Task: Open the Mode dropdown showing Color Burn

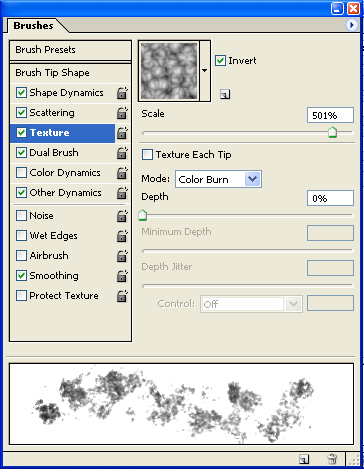Action: (x=218, y=179)
